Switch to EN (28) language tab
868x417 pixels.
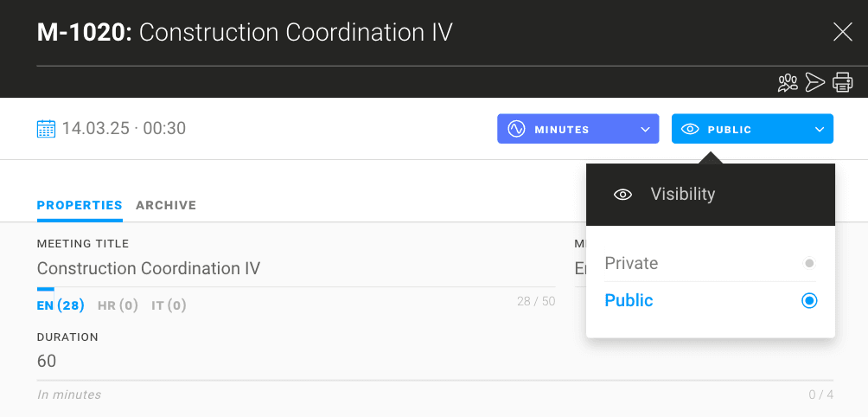[x=61, y=305]
